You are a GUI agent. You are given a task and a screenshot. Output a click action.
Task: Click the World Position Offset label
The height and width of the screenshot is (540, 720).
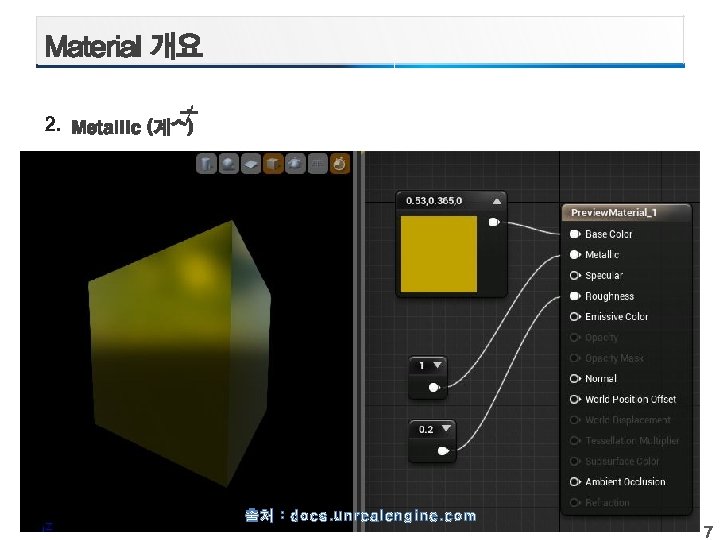click(x=630, y=399)
